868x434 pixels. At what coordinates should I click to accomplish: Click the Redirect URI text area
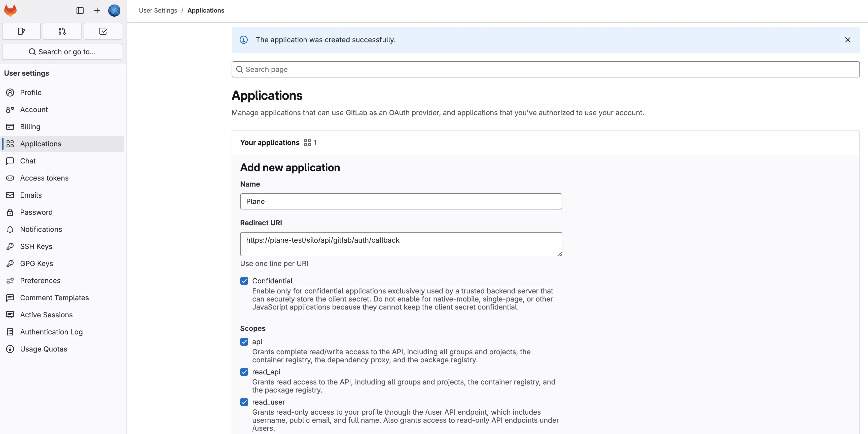pyautogui.click(x=401, y=244)
